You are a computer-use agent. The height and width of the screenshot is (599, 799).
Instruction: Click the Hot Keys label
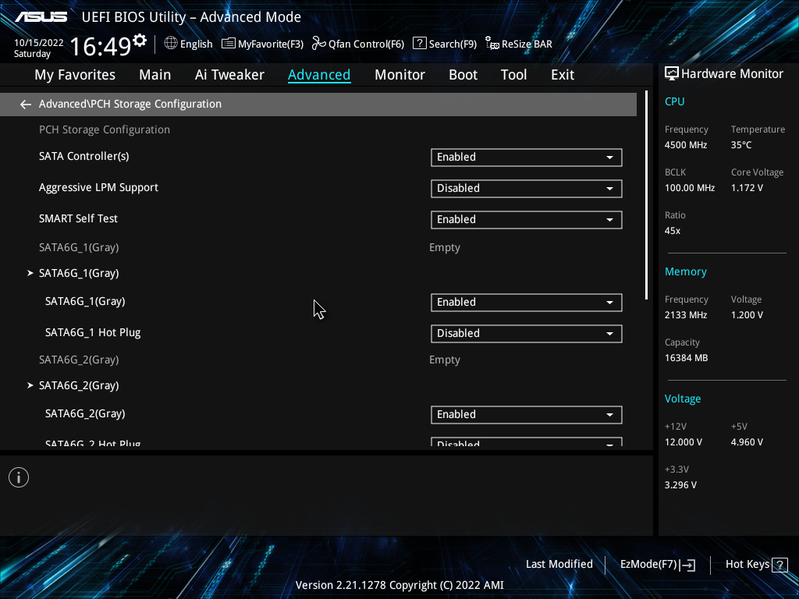tap(747, 564)
